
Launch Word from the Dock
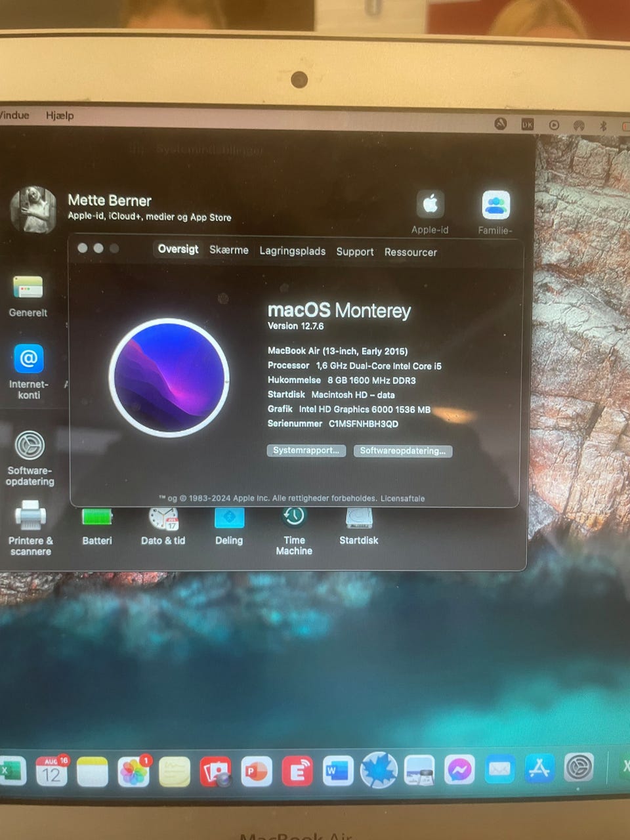pyautogui.click(x=338, y=770)
